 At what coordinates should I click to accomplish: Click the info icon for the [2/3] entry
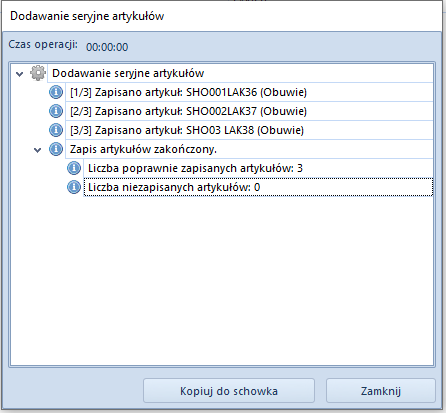click(x=56, y=111)
